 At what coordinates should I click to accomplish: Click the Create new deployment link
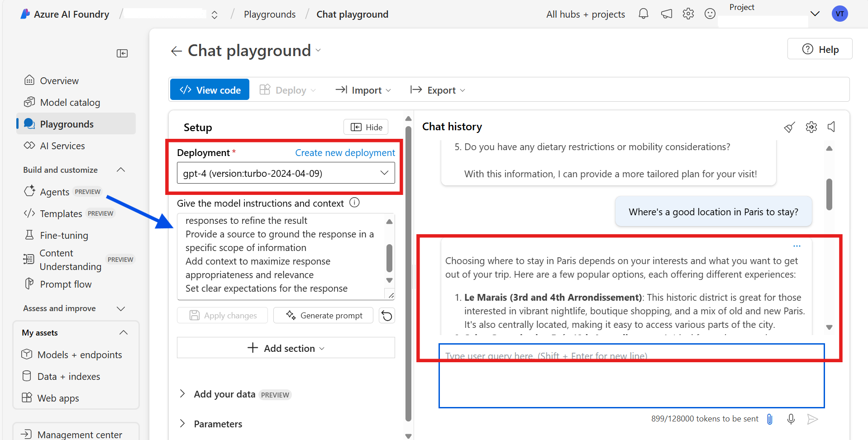(x=344, y=152)
